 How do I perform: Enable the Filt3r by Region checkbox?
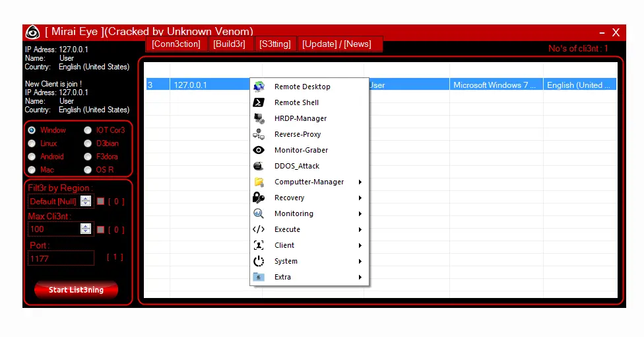(x=100, y=202)
